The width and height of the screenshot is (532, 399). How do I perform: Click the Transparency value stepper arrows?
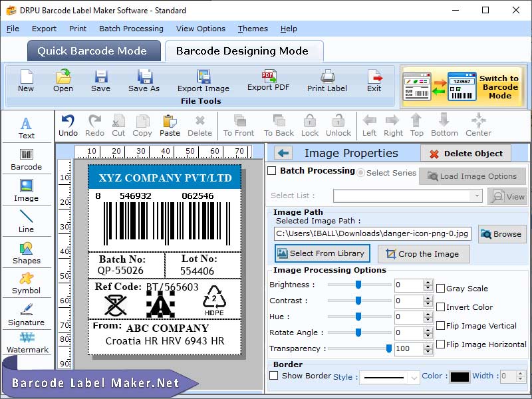[x=428, y=348]
